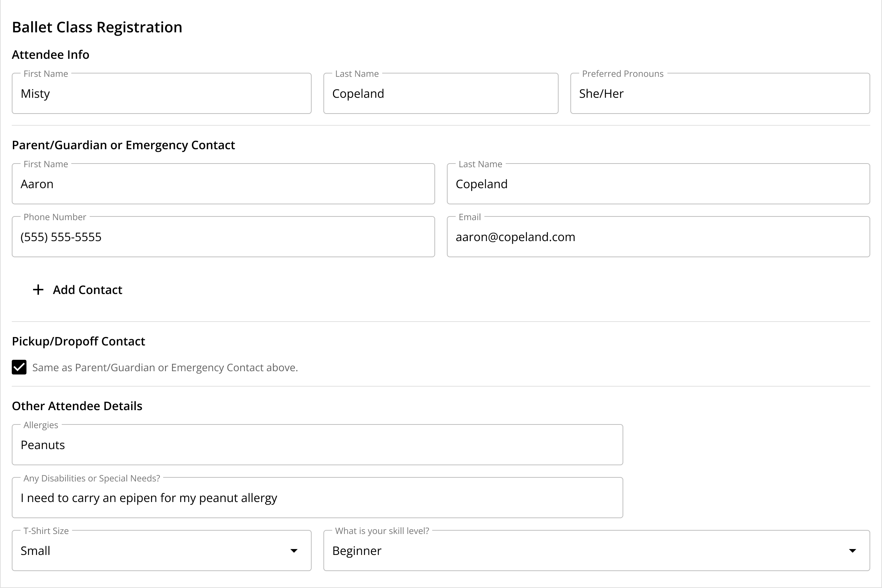Select the attendee Last Name field
Viewport: 882px width, 588px height.
click(441, 93)
